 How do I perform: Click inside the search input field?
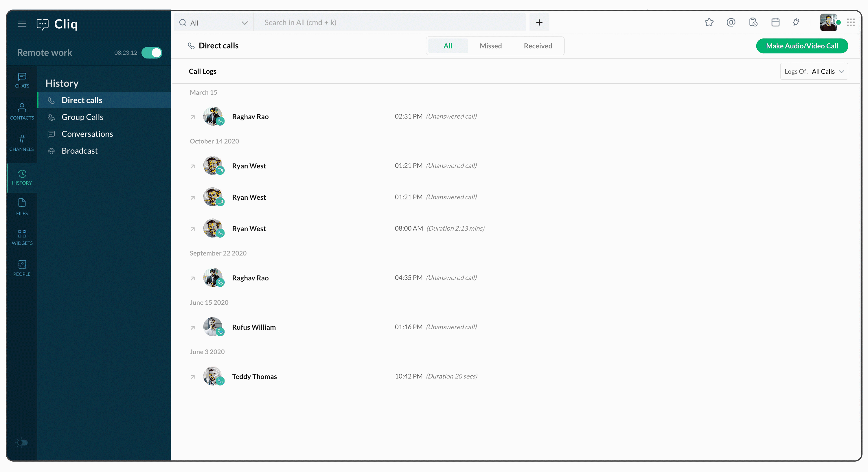point(387,22)
